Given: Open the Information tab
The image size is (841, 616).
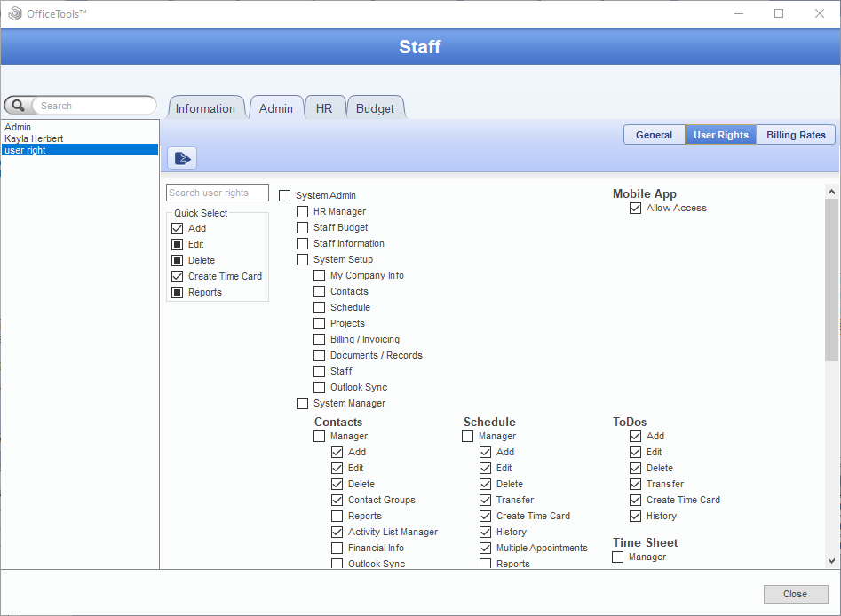Looking at the screenshot, I should tap(205, 108).
